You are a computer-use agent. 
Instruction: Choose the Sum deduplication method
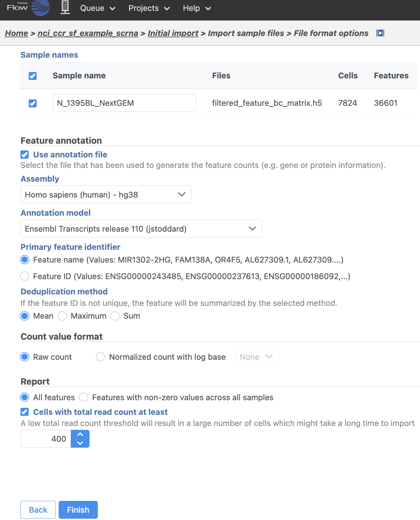(x=115, y=316)
